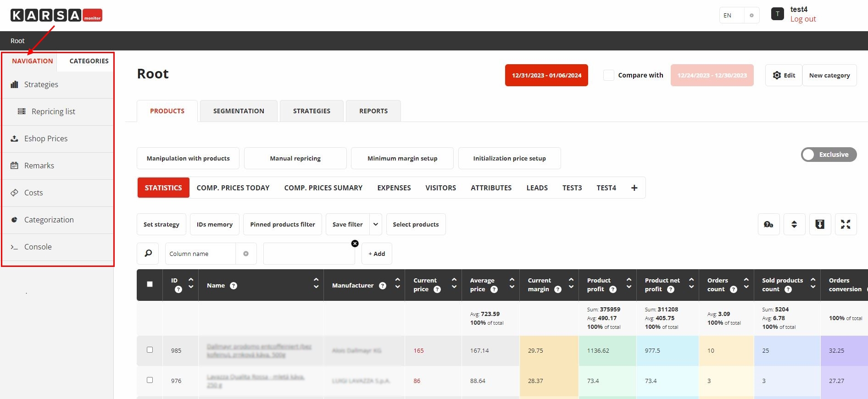Click the help speech-bubble icon button
Image resolution: width=868 pixels, height=399 pixels.
[x=768, y=224]
